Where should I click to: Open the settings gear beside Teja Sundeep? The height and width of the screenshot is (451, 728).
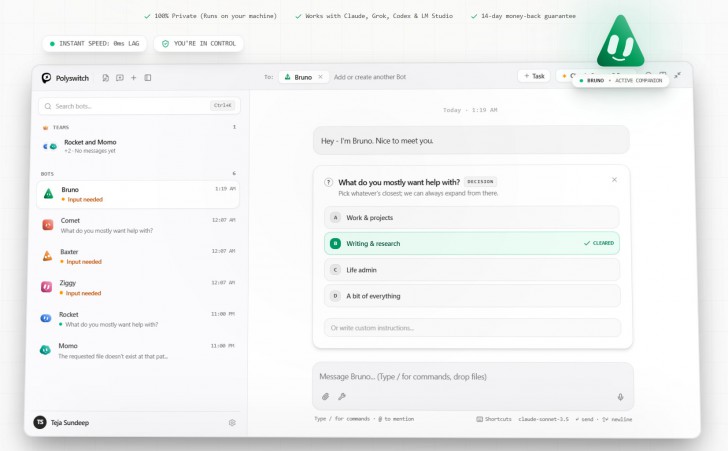point(232,423)
